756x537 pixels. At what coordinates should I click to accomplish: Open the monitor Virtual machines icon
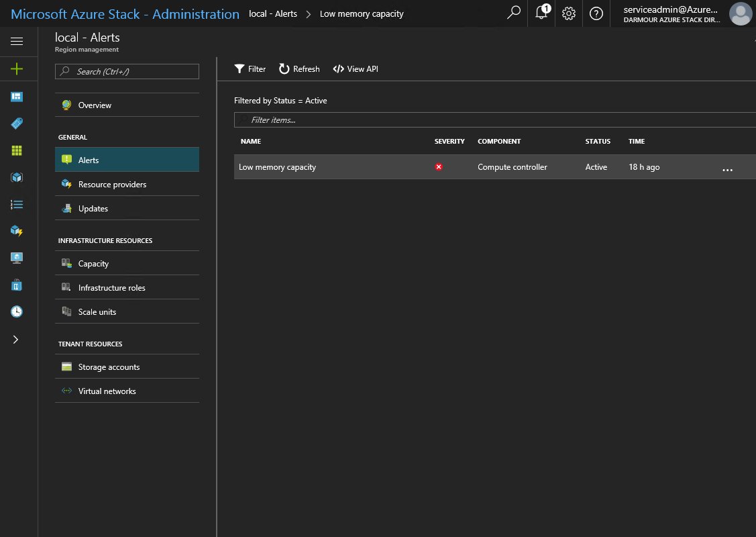[x=17, y=258]
